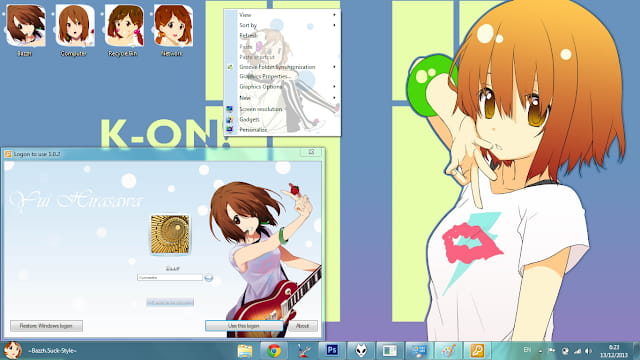
Task: Expand the Graphics Options submenu arrow
Action: [x=334, y=87]
